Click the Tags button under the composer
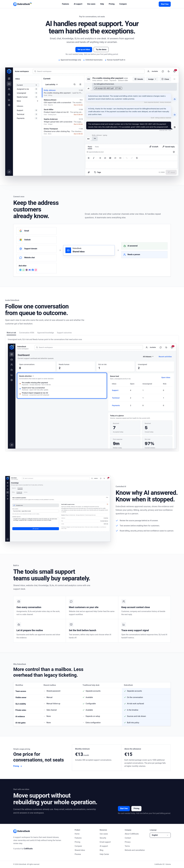This screenshot has height=868, width=184. [98, 172]
